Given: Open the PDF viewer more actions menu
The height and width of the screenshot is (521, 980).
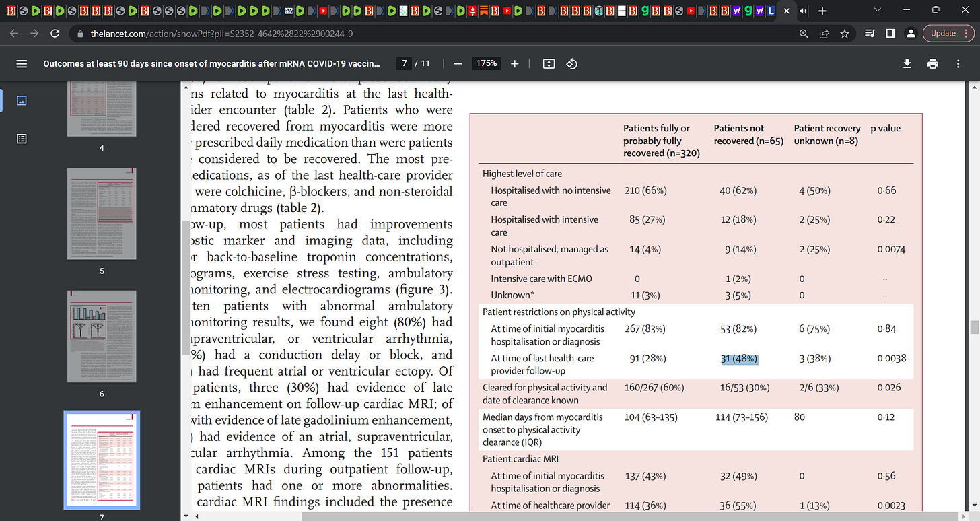Looking at the screenshot, I should (x=958, y=63).
